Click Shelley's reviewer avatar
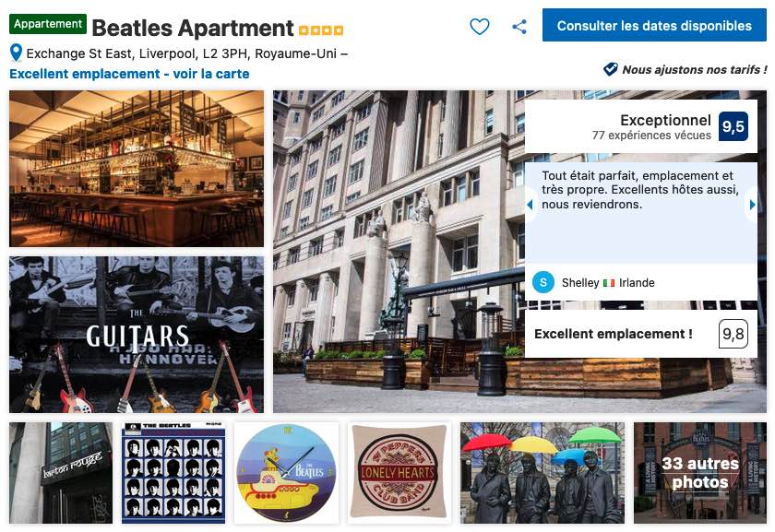The image size is (775, 532). [x=543, y=282]
